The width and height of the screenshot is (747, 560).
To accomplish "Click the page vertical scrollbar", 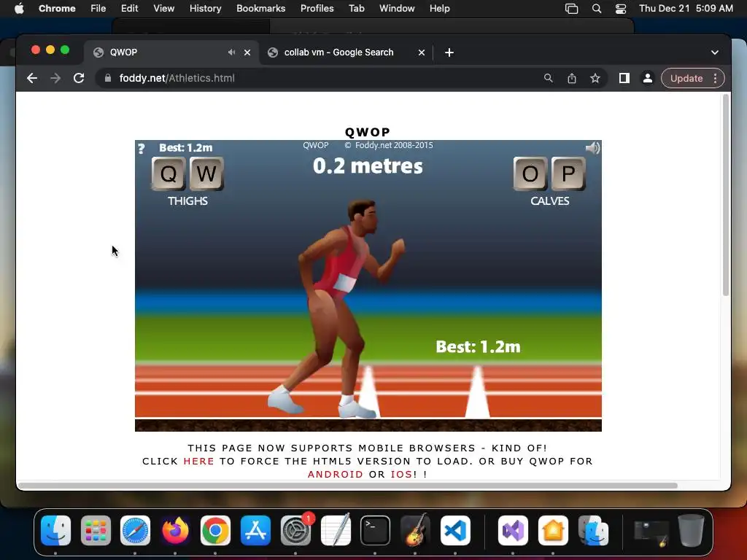I will (726, 195).
